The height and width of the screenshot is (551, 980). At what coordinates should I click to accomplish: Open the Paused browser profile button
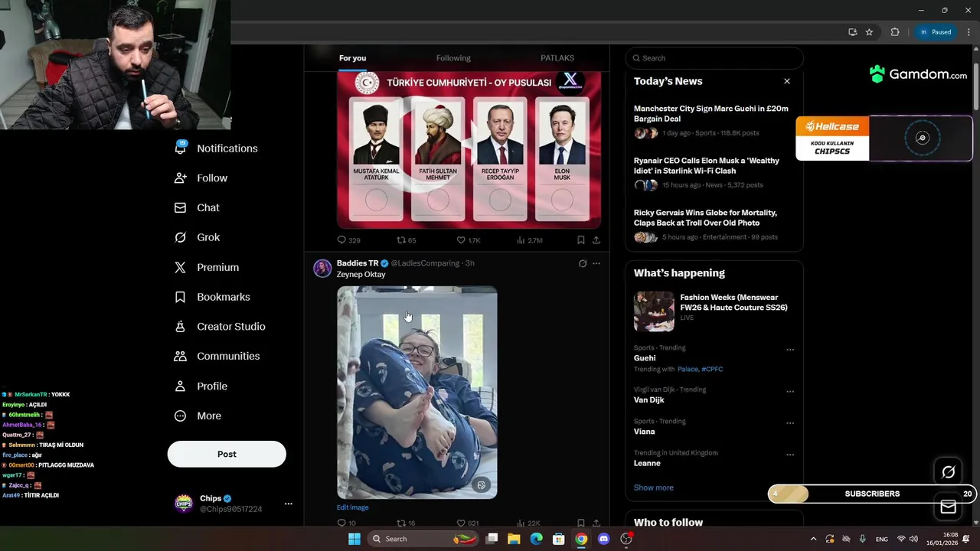click(x=935, y=32)
